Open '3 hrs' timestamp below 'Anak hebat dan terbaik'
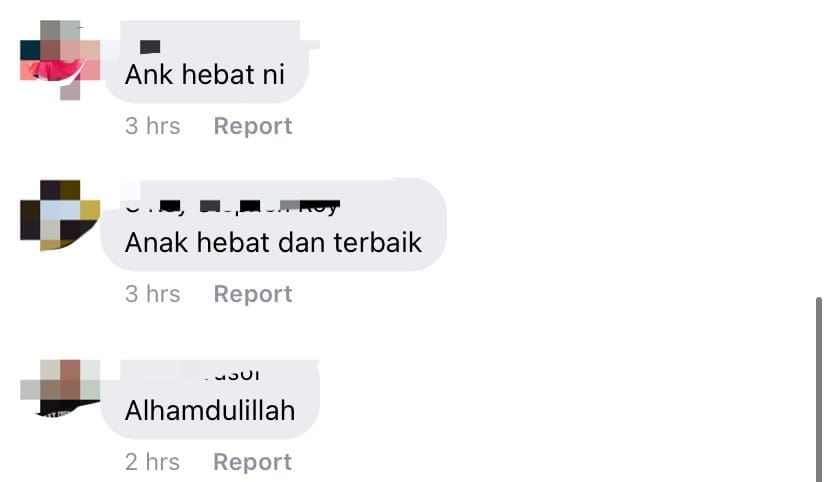Viewport: 828px width, 482px height. [x=153, y=294]
